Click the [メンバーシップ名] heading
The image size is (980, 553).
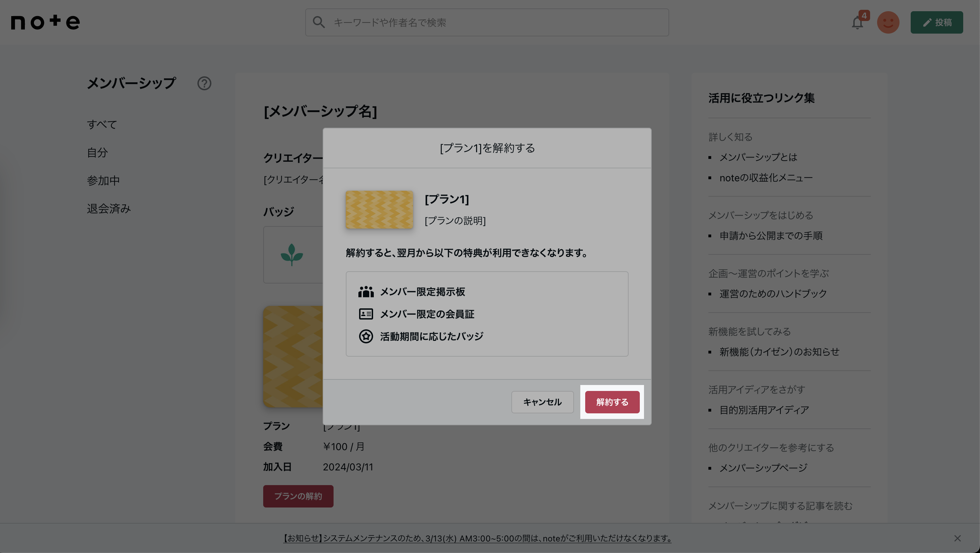(320, 111)
